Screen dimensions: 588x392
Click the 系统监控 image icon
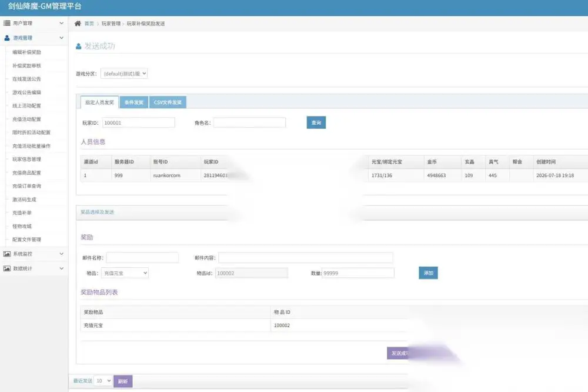(6, 254)
